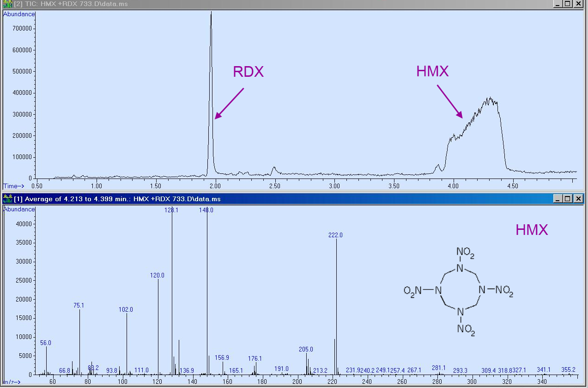This screenshot has height=388, width=588.
Task: Minimize the TIC chromatogram window
Action: point(558,4)
